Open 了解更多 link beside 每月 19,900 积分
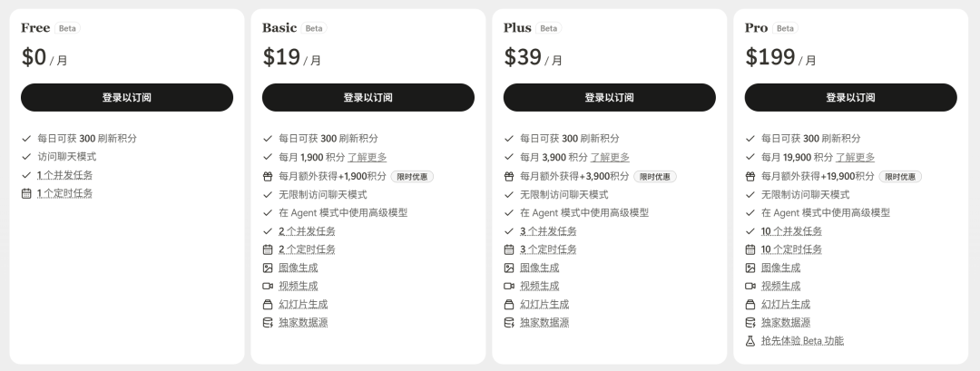 pos(855,158)
